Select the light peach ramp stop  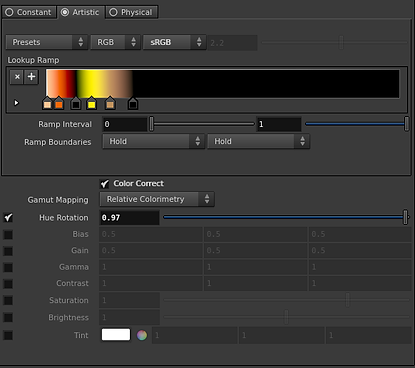[x=47, y=103]
